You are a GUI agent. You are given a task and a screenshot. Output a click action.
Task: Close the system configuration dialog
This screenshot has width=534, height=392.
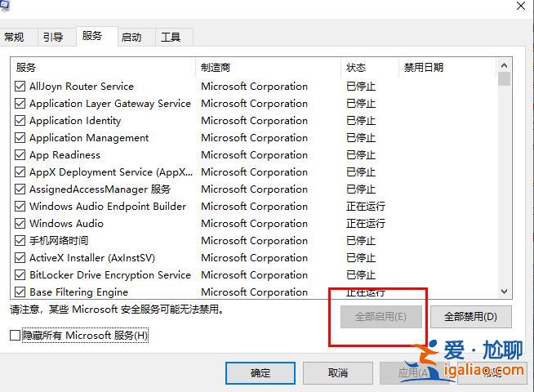tap(521, 6)
